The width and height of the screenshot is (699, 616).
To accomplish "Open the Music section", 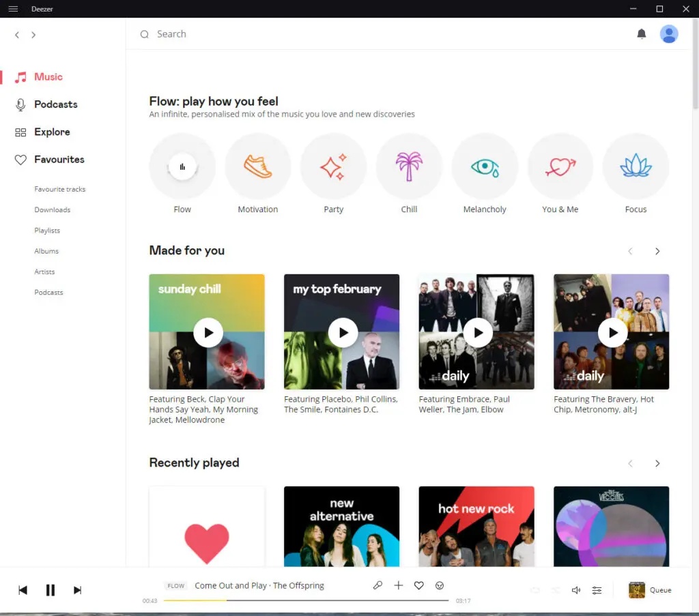I will 39,77.
